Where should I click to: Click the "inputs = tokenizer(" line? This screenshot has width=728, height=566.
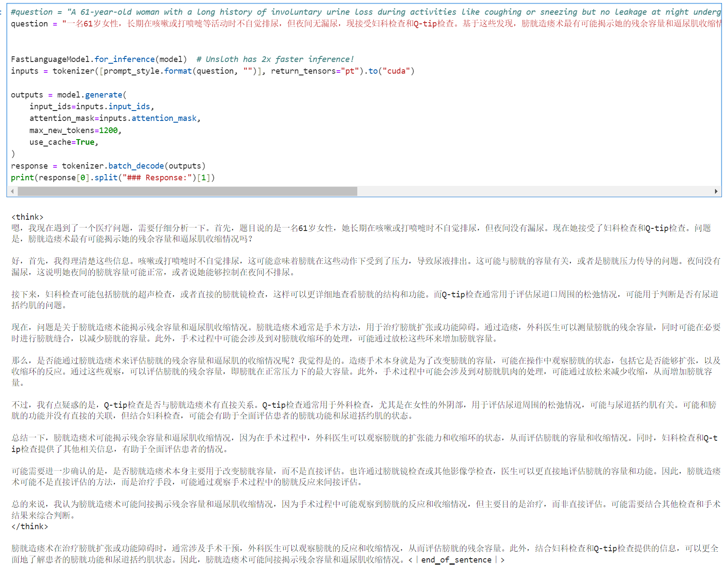click(x=213, y=71)
